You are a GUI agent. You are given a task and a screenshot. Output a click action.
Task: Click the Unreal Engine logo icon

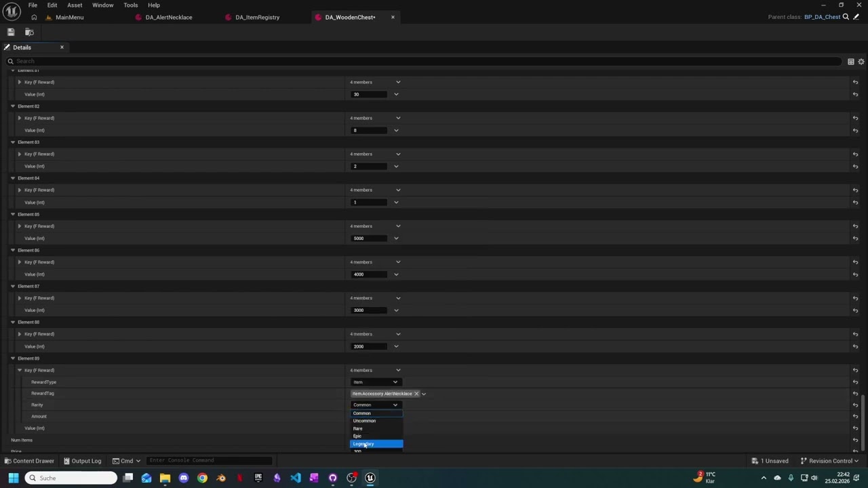click(12, 11)
